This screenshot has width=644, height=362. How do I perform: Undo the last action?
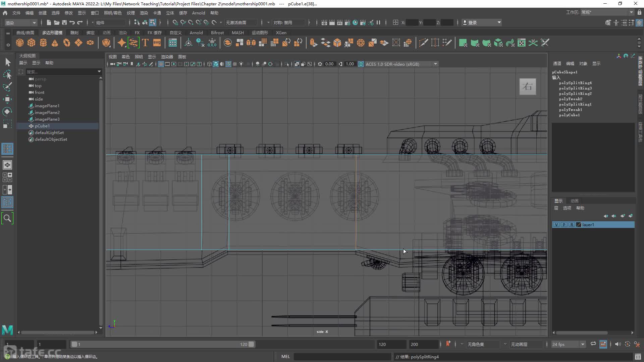point(72,22)
